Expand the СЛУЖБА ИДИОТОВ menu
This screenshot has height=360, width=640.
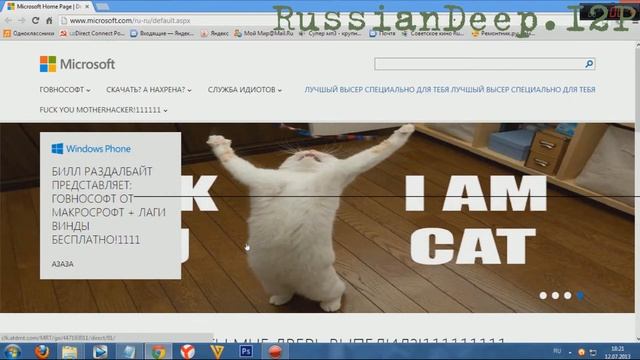pos(244,90)
